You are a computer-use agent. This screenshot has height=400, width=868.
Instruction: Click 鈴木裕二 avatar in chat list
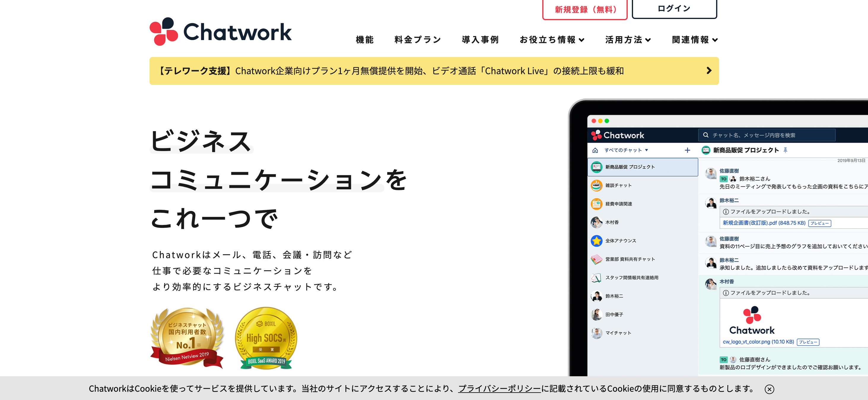[x=596, y=296]
